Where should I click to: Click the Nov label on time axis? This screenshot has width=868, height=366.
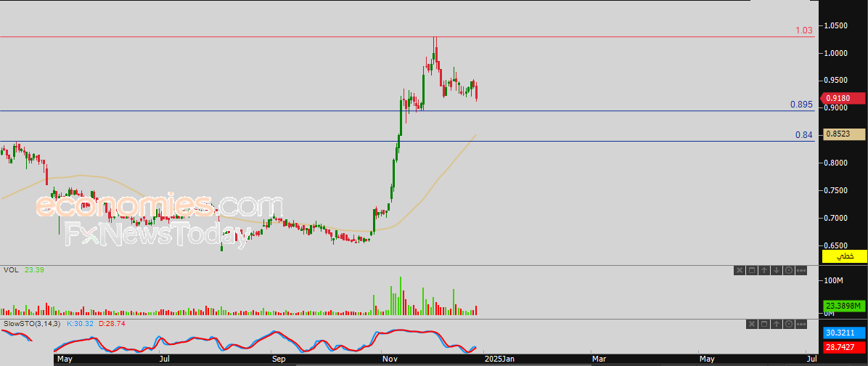[x=389, y=359]
